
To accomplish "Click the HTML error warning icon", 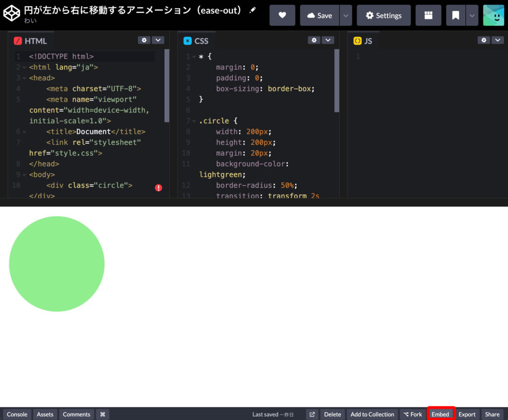I will click(158, 188).
